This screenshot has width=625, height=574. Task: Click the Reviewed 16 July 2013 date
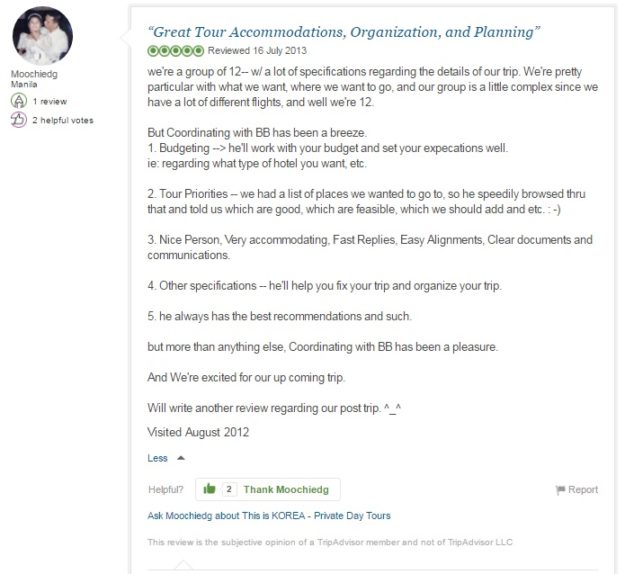click(257, 51)
